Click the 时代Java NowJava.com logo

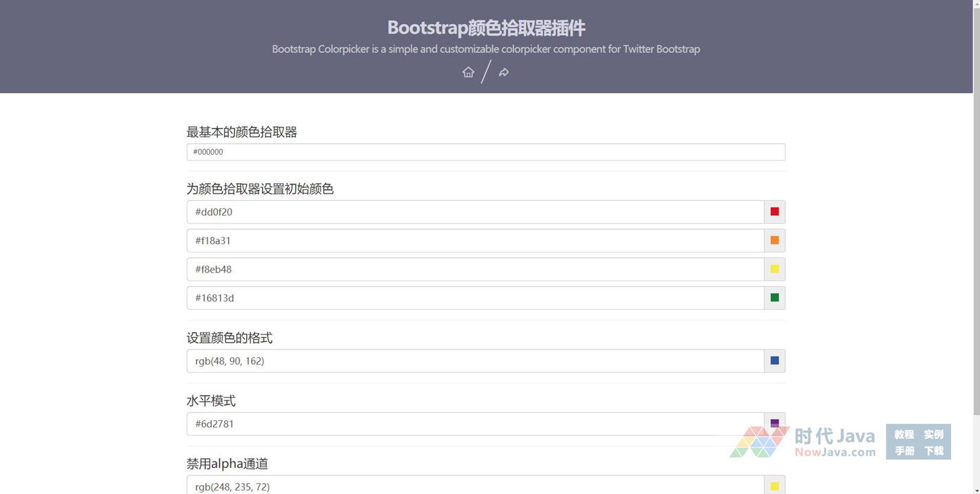pyautogui.click(x=803, y=442)
